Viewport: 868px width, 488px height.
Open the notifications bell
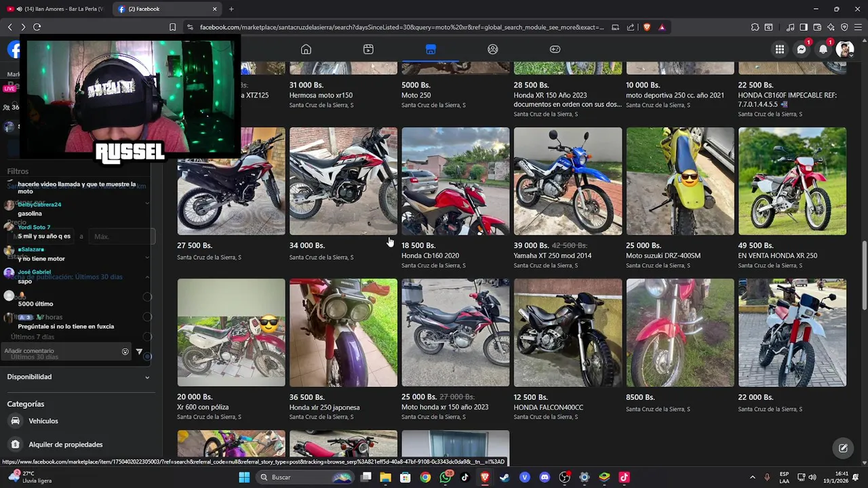tap(823, 49)
